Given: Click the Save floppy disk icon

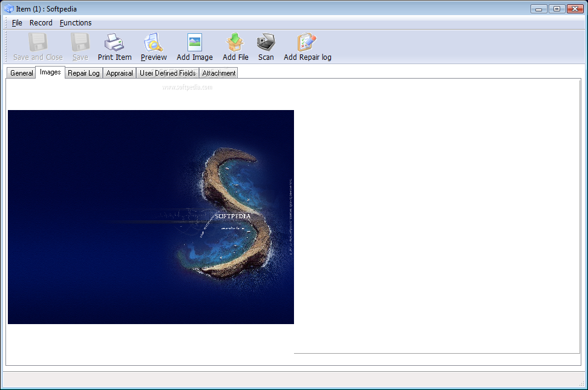Looking at the screenshot, I should (x=80, y=42).
